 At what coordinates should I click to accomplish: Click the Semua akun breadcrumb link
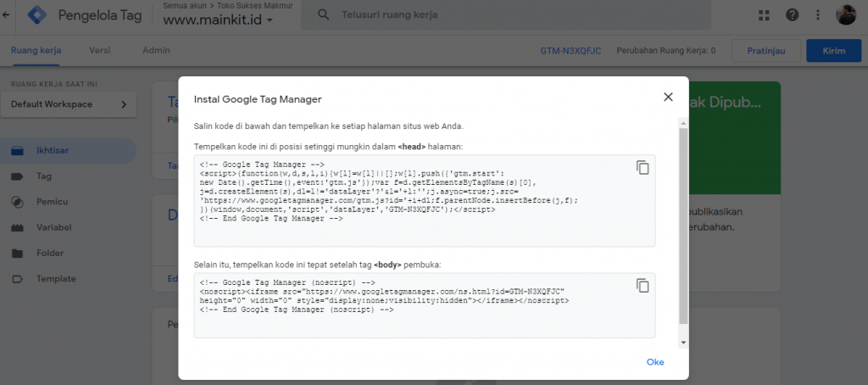(183, 6)
